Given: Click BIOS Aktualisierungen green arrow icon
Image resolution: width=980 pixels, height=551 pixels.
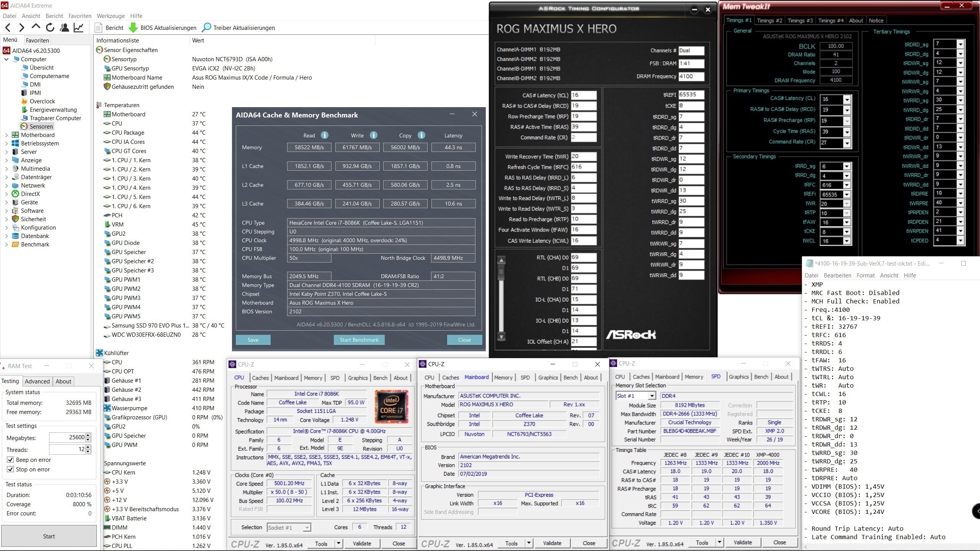Looking at the screenshot, I should [133, 28].
